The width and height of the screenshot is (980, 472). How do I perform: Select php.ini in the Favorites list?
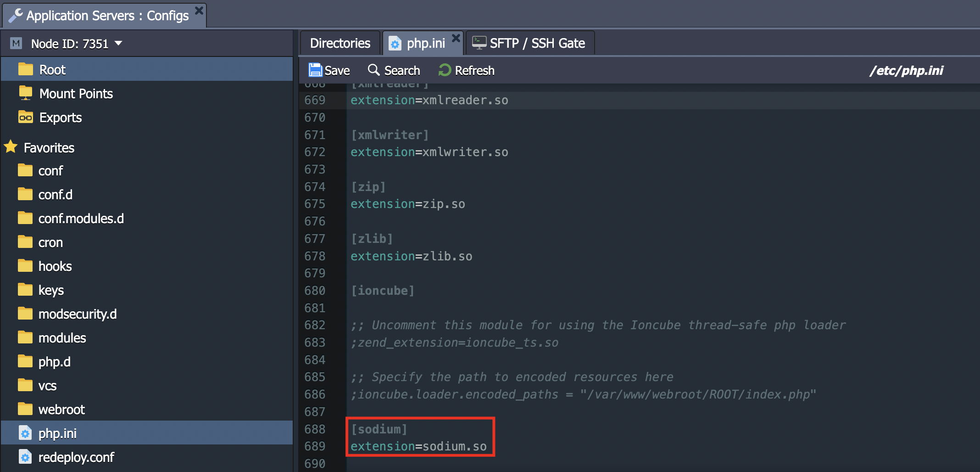(x=147, y=433)
